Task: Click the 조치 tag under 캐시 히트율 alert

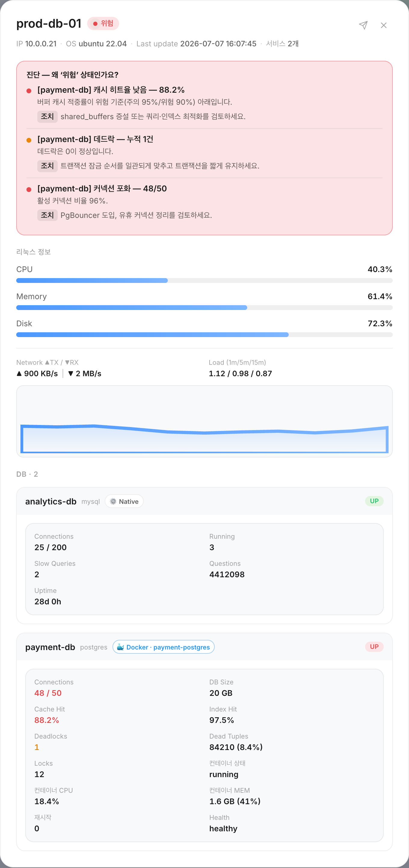Action: [48, 116]
